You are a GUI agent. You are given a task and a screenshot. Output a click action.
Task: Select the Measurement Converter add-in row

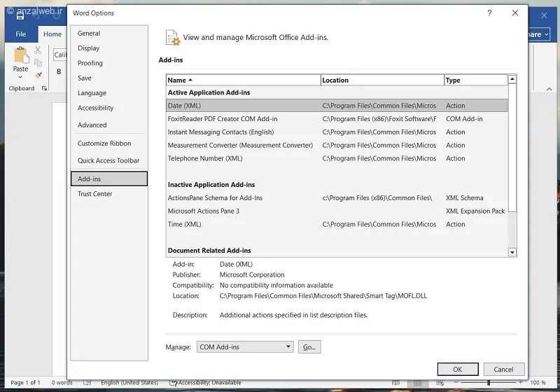coord(337,146)
